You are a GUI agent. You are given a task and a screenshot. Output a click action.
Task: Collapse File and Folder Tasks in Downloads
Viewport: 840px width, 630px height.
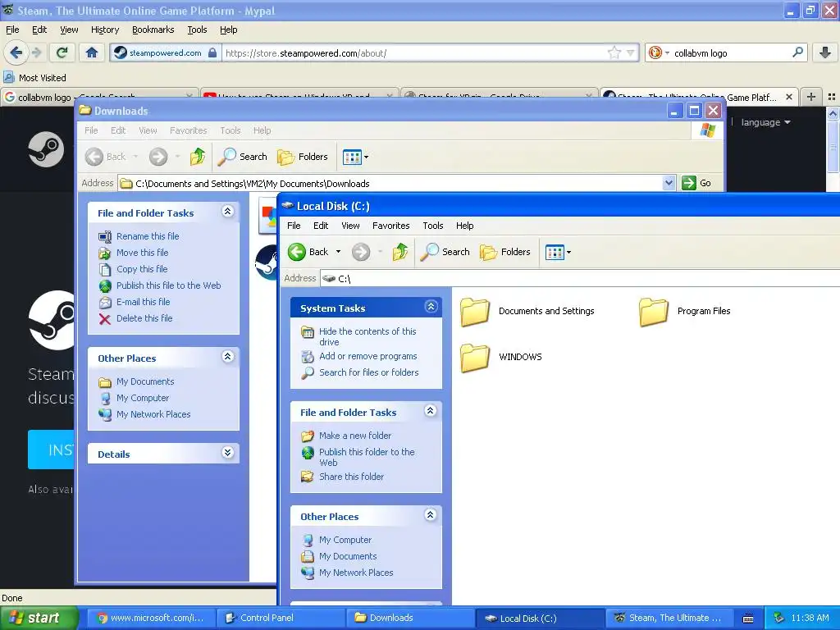pos(228,211)
